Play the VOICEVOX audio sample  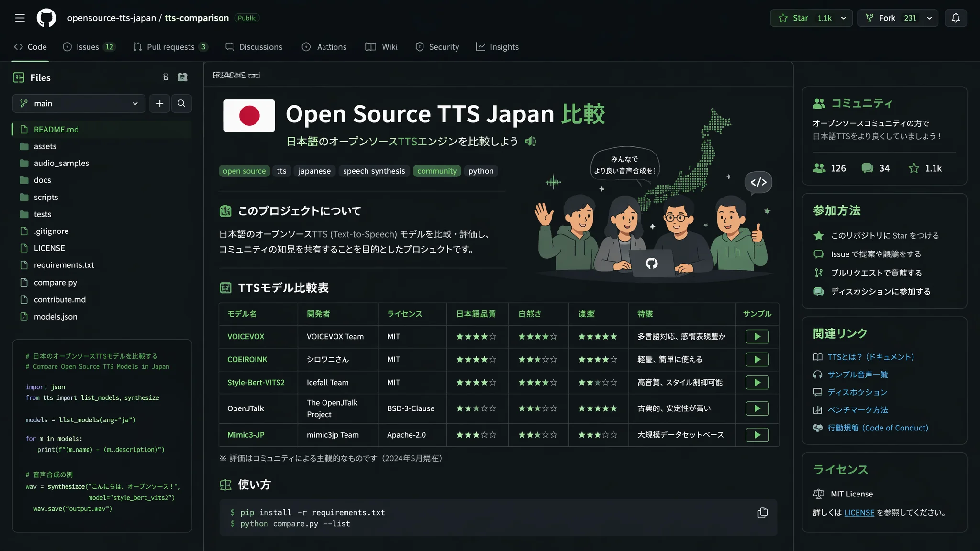(757, 337)
